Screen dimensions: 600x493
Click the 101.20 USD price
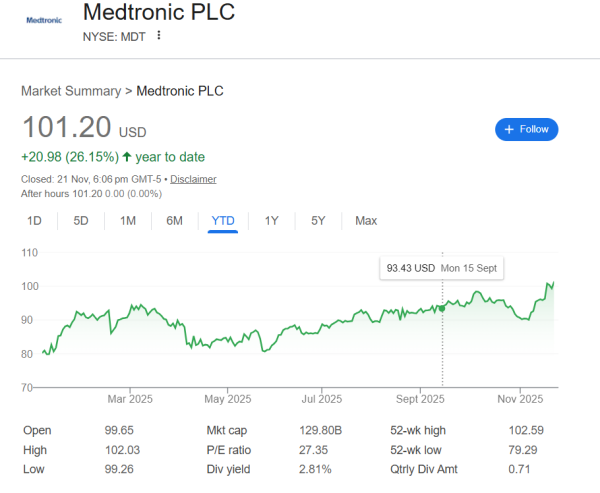67,128
